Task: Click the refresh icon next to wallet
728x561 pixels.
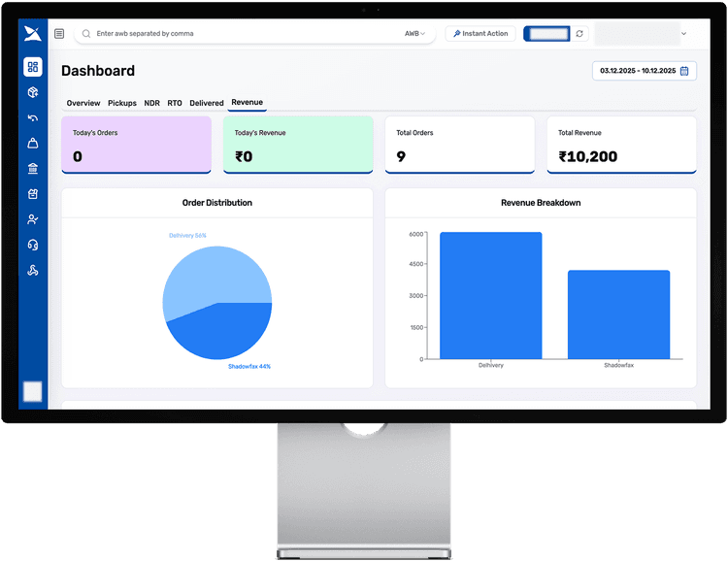Action: click(x=579, y=34)
